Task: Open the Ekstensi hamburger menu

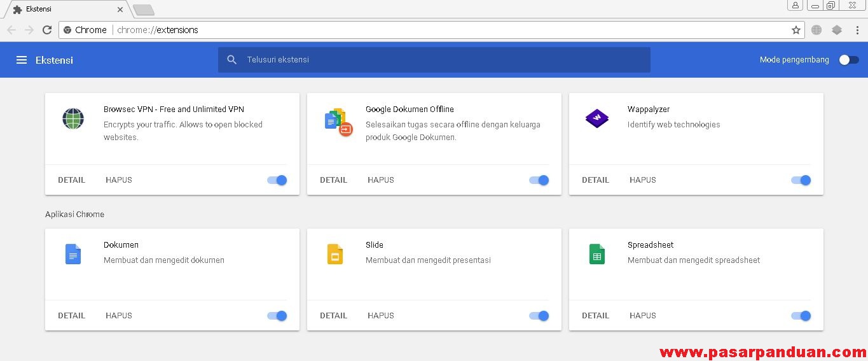Action: [22, 60]
